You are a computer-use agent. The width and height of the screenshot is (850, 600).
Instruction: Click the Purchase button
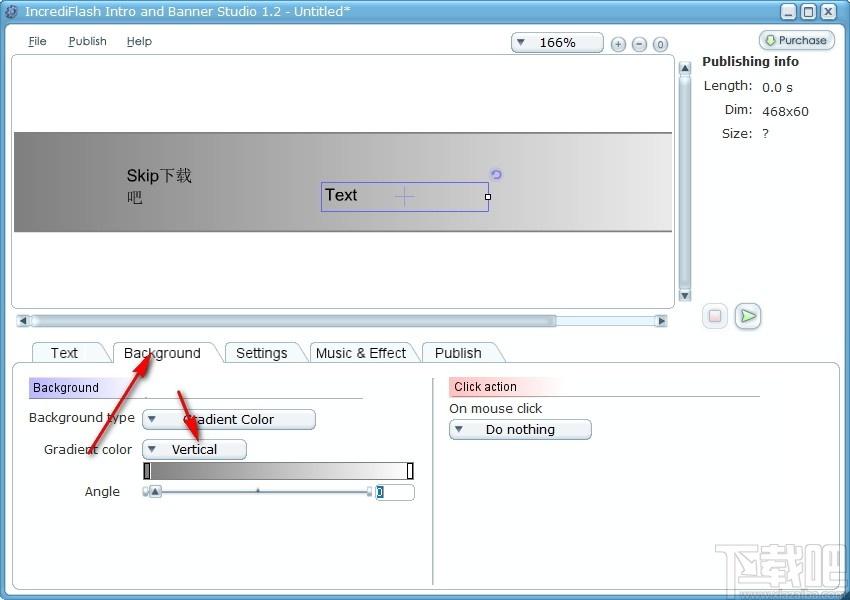(x=797, y=40)
